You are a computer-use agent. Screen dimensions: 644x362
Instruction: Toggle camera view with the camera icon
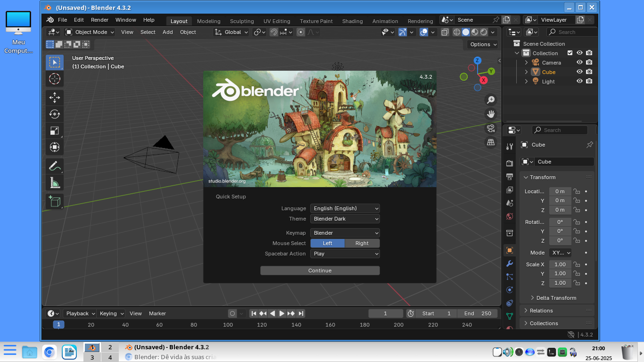[x=491, y=128]
